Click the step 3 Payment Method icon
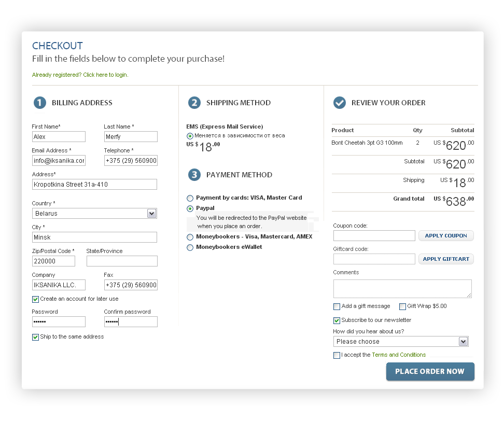The width and height of the screenshot is (504, 421). tap(194, 175)
